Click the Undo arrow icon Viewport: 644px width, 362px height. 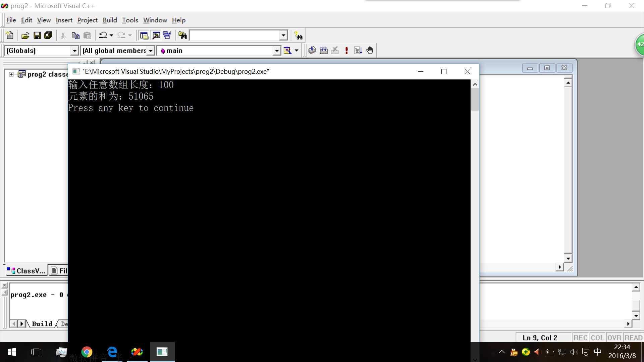[x=103, y=35]
